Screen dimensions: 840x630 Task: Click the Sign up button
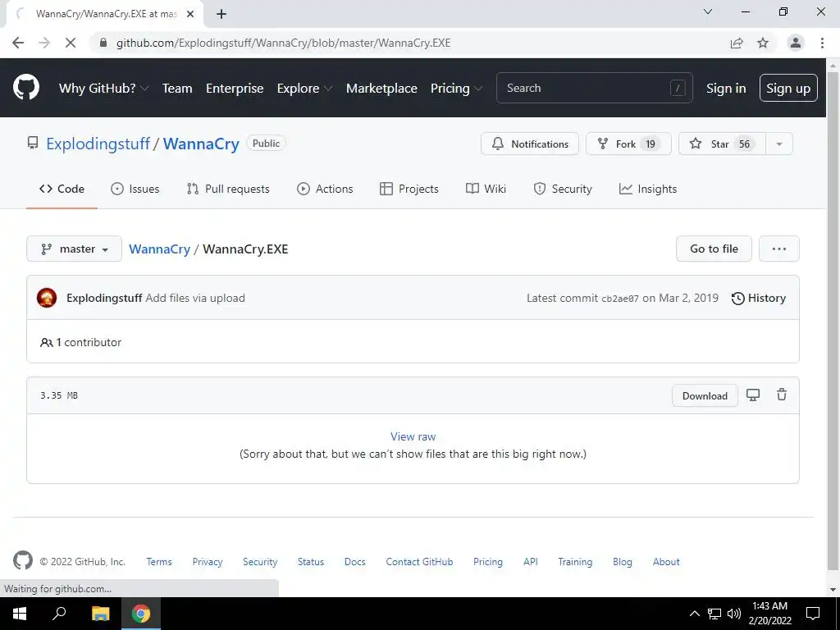[788, 89]
